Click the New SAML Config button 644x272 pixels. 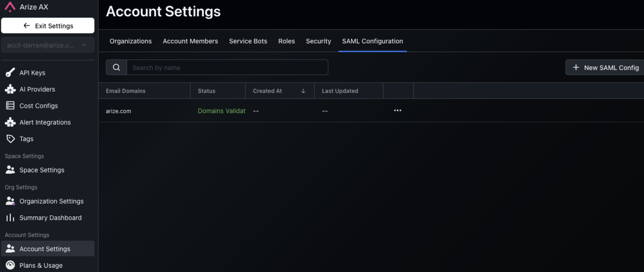(605, 67)
